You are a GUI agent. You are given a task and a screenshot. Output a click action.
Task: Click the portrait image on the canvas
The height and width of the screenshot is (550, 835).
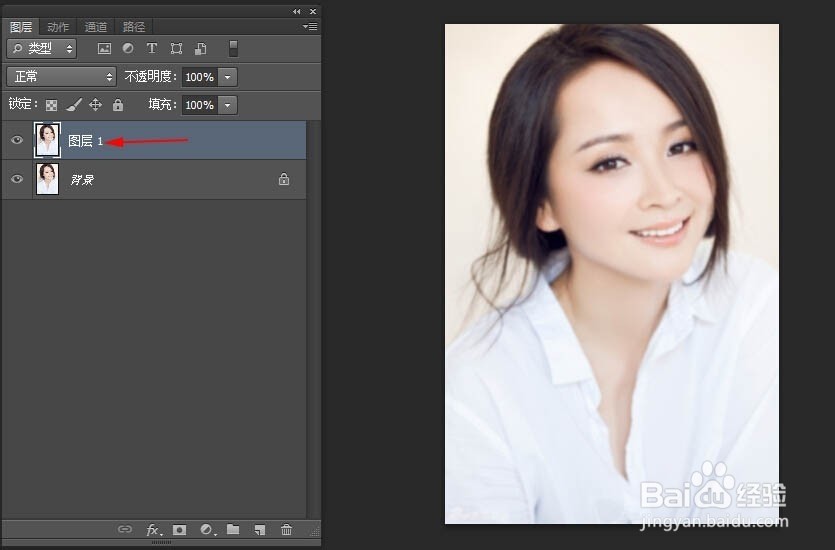[x=612, y=274]
